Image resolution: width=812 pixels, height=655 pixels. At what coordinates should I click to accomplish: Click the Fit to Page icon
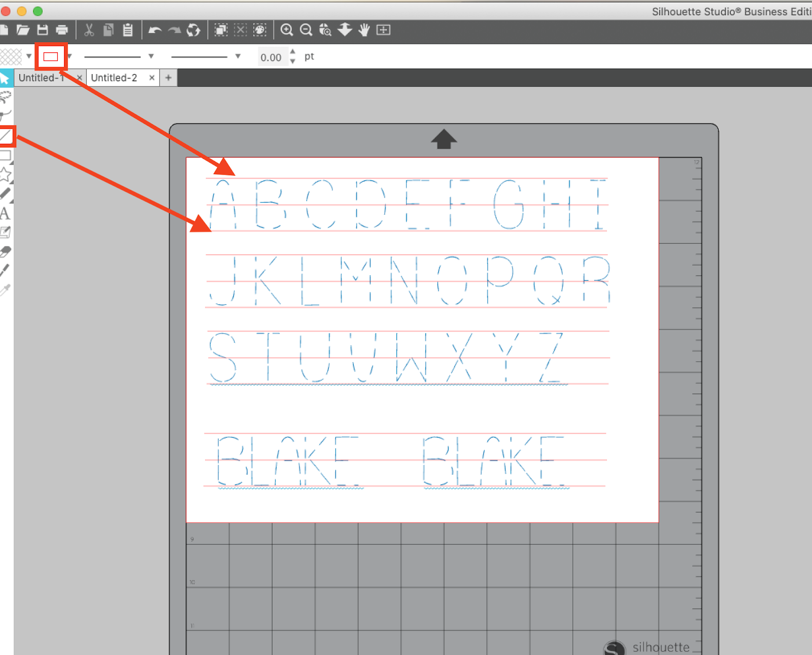point(383,30)
